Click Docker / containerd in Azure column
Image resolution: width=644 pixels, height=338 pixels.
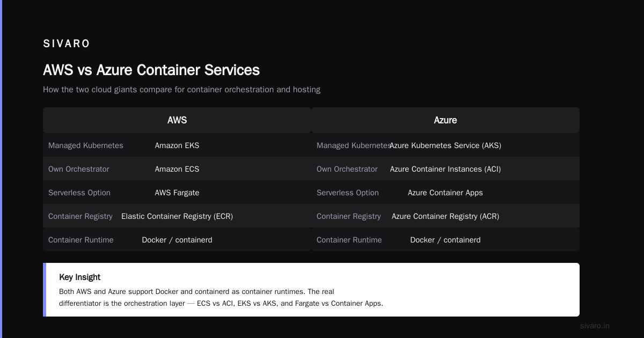(445, 240)
